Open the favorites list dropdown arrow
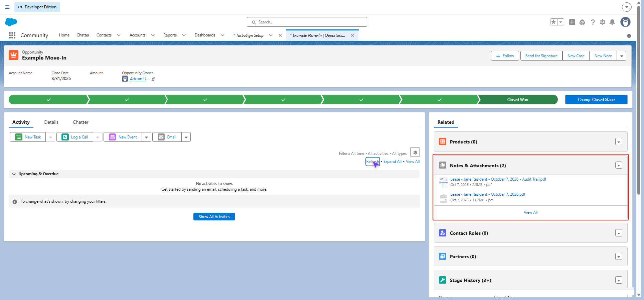This screenshot has height=300, width=644. (561, 22)
